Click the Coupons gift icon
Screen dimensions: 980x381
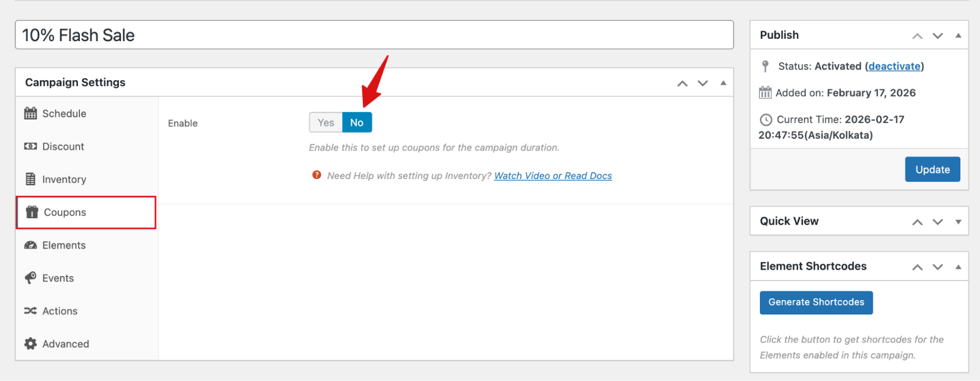click(x=32, y=212)
